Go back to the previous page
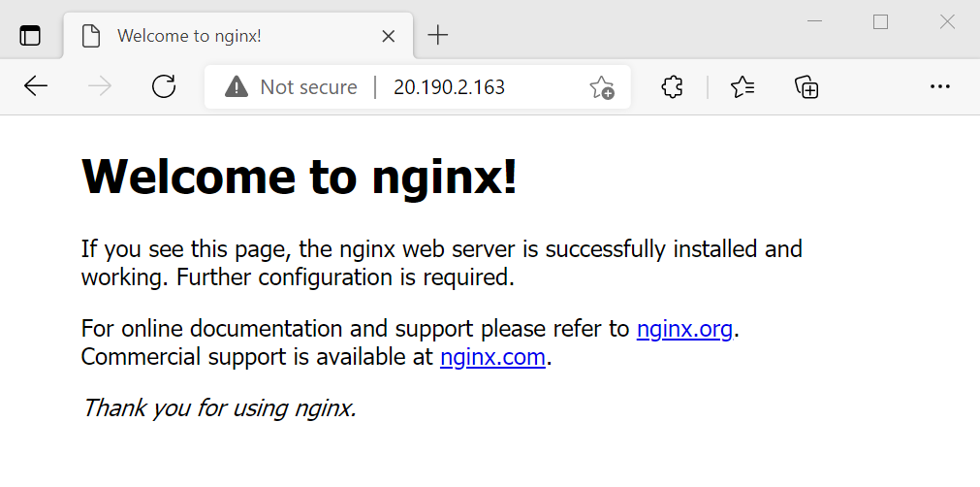This screenshot has height=487, width=980. [36, 86]
